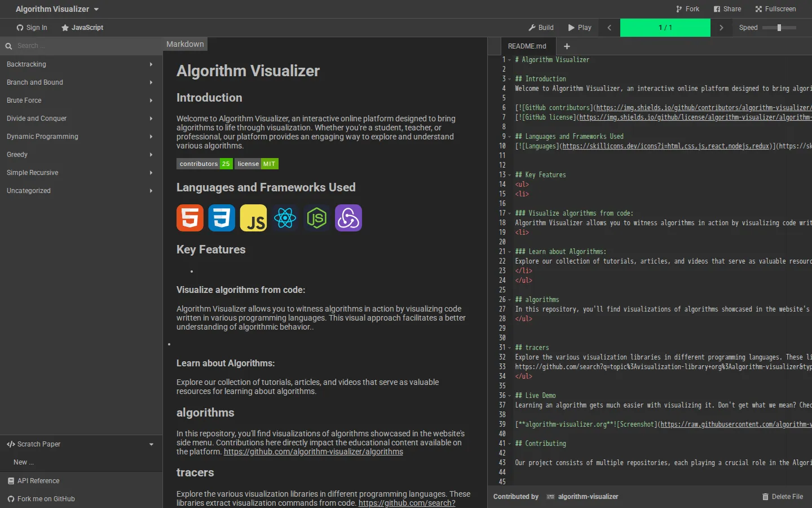Go to previous step chevron
The image size is (812, 508).
pos(609,28)
